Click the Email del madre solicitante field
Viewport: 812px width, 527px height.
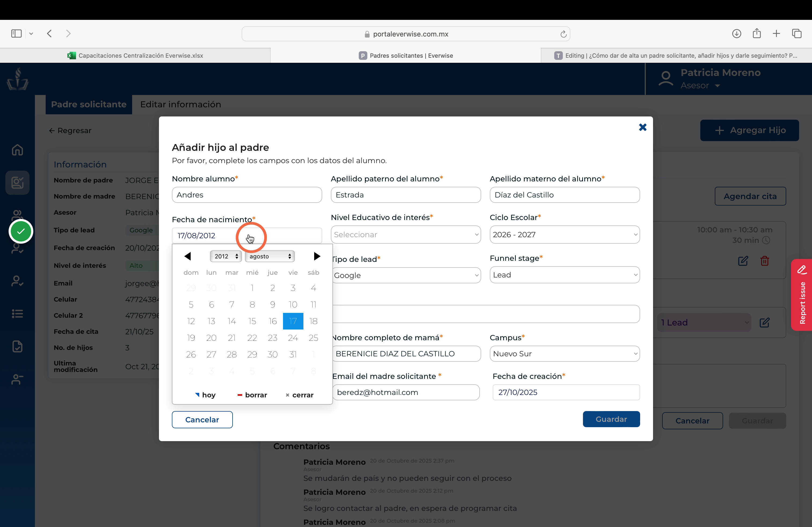(406, 392)
